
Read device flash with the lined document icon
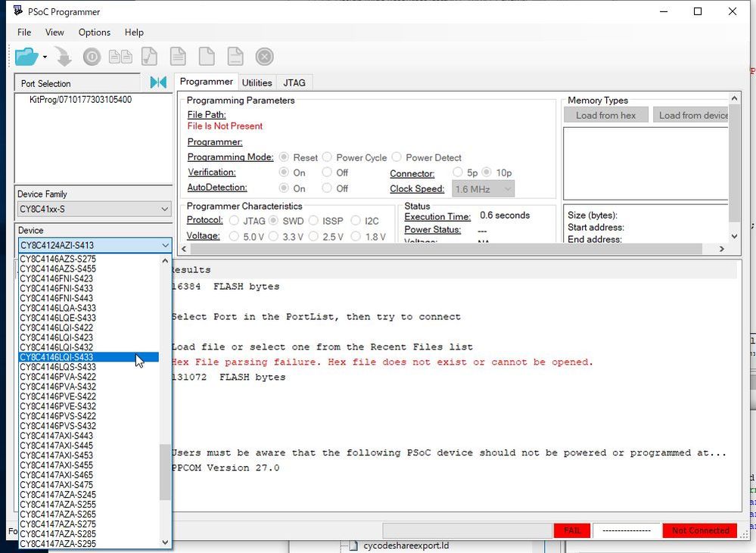pyautogui.click(x=178, y=56)
